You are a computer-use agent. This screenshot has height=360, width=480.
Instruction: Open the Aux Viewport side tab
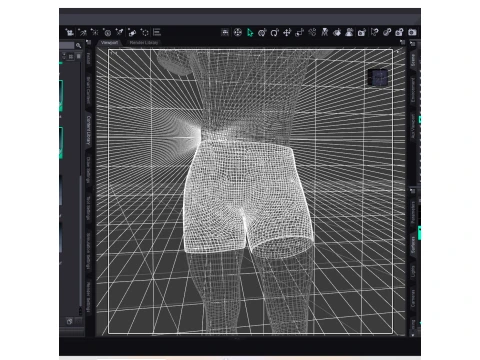pyautogui.click(x=413, y=126)
